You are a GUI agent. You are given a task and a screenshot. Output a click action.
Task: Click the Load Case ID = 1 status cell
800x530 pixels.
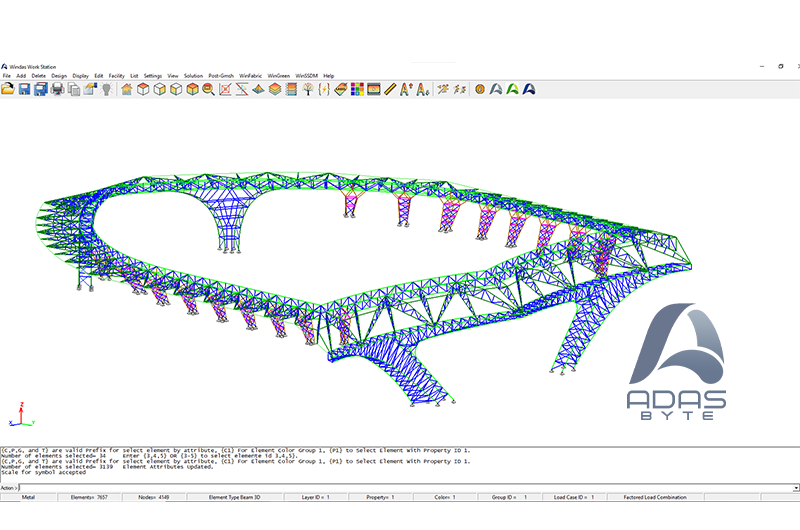[x=574, y=497]
